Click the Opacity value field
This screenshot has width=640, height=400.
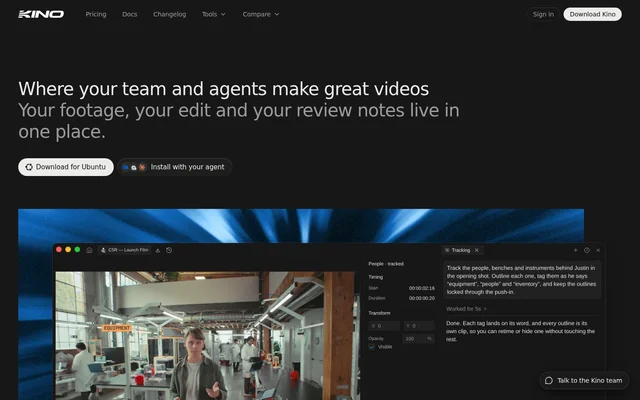tap(419, 339)
